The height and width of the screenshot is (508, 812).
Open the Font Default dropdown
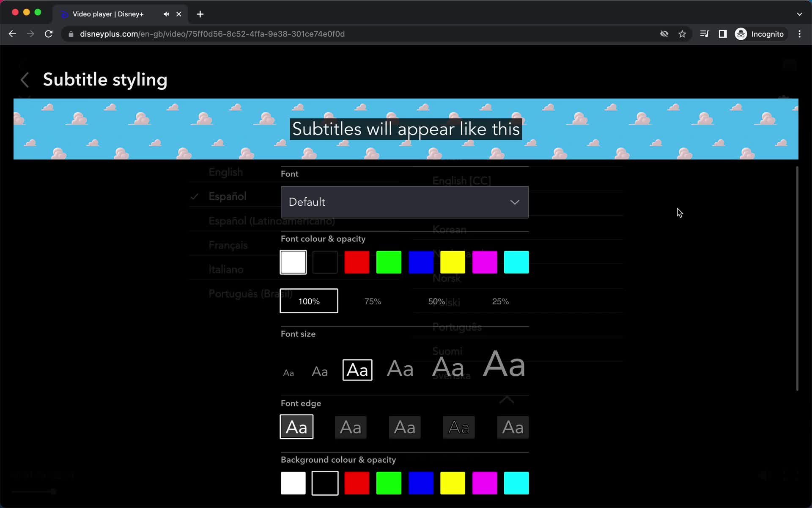point(405,202)
